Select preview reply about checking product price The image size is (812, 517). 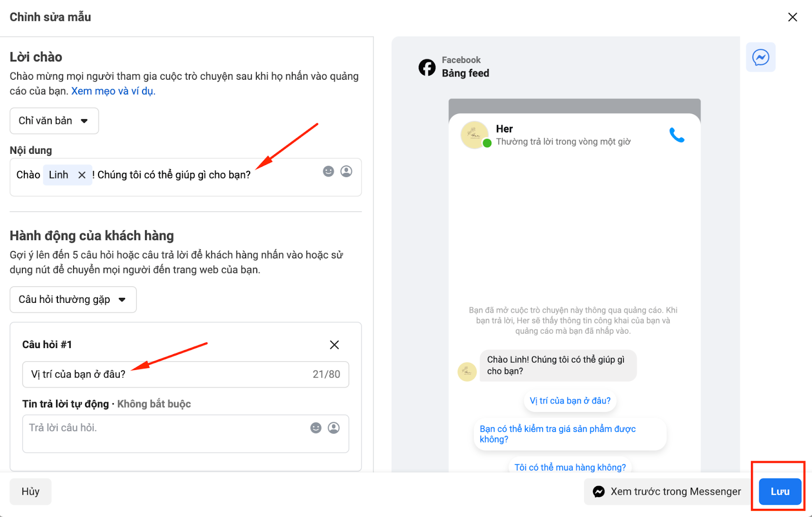point(570,434)
